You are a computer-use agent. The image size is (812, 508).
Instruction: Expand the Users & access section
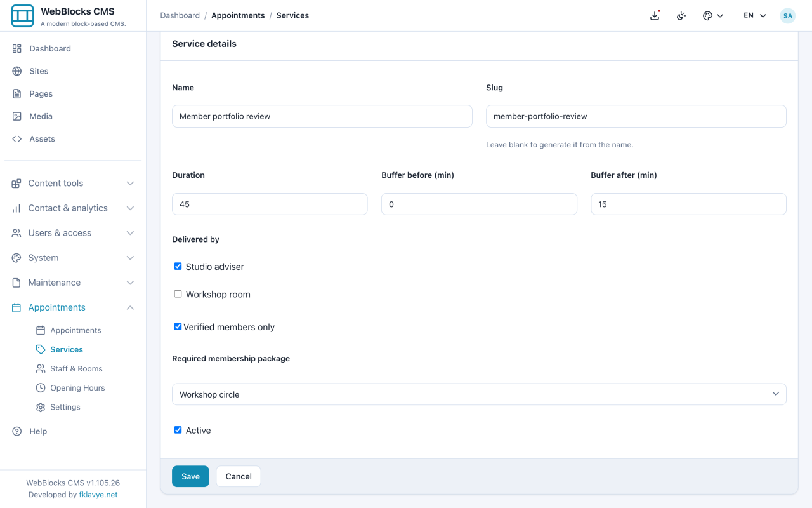point(73,233)
